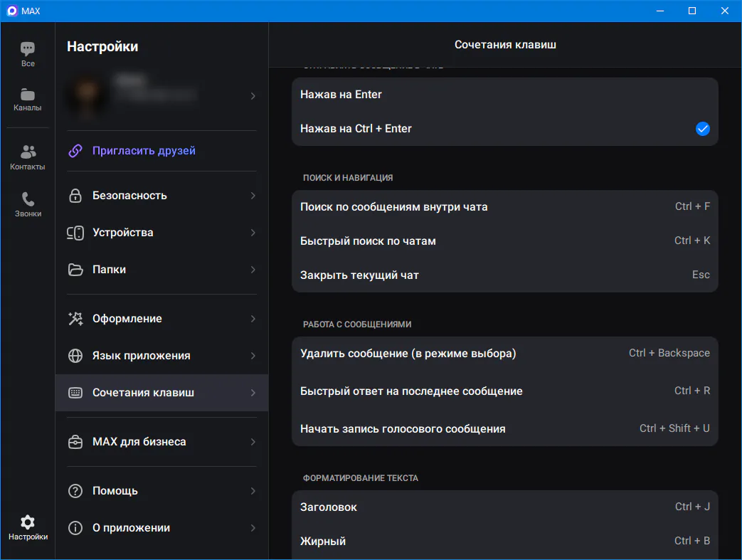Click the Устройства devices icon
The image size is (742, 560).
point(75,233)
